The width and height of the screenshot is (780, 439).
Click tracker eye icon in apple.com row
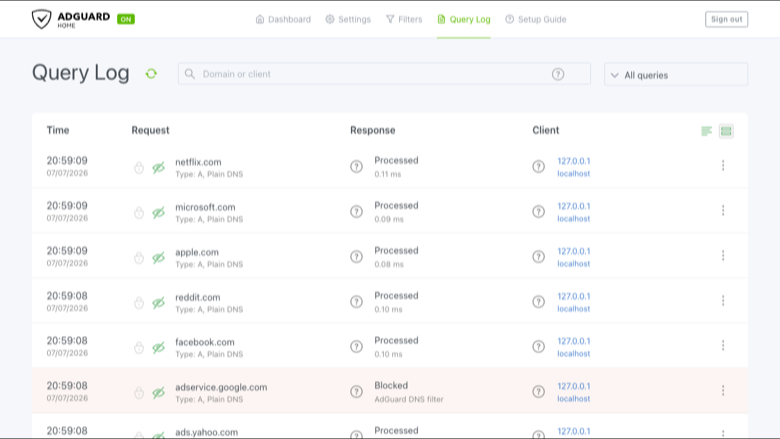(158, 258)
